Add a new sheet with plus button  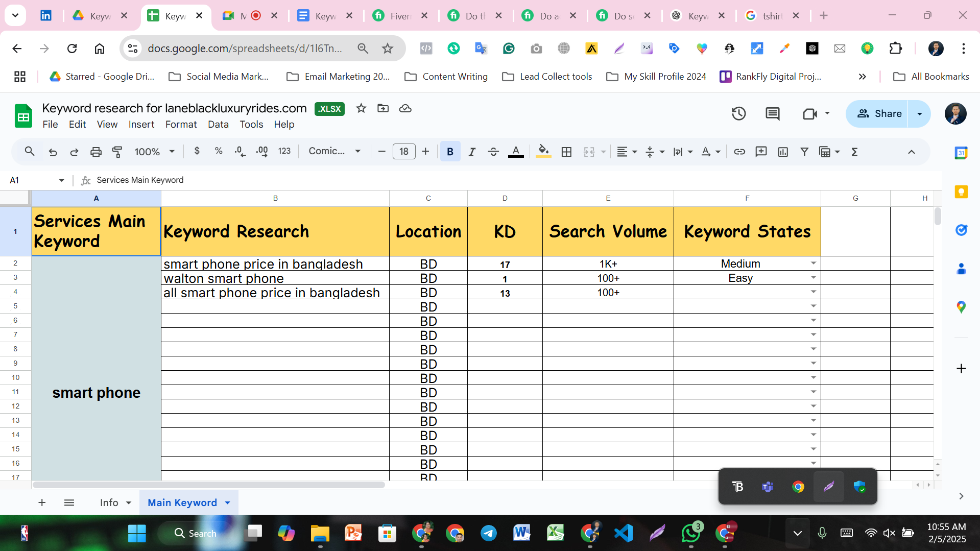pyautogui.click(x=42, y=502)
